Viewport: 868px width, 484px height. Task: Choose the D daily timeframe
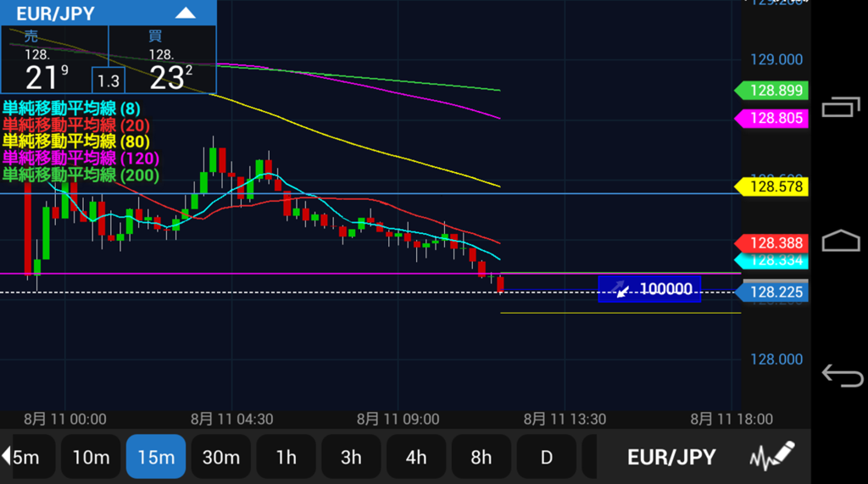(x=547, y=457)
